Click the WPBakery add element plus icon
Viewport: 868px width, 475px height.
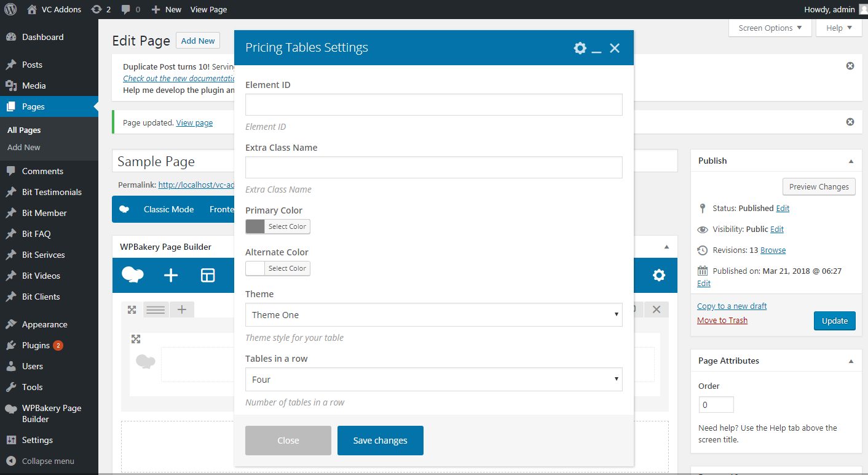click(x=171, y=275)
